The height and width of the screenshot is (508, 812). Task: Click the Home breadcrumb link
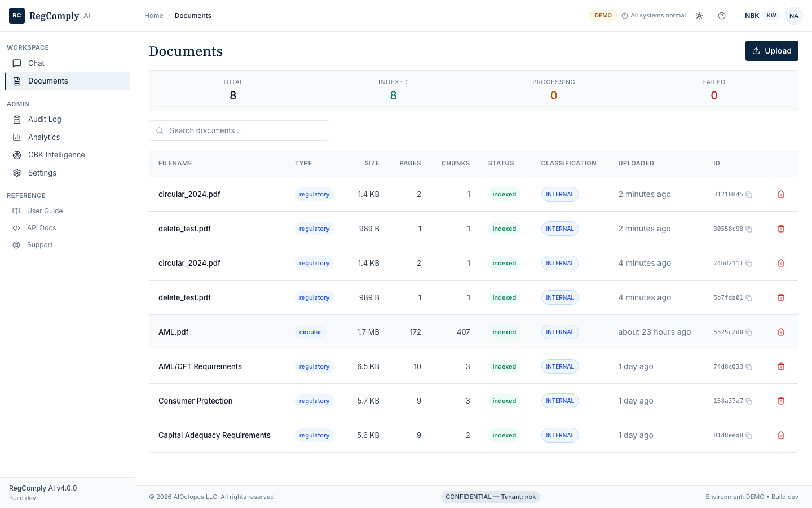point(154,16)
